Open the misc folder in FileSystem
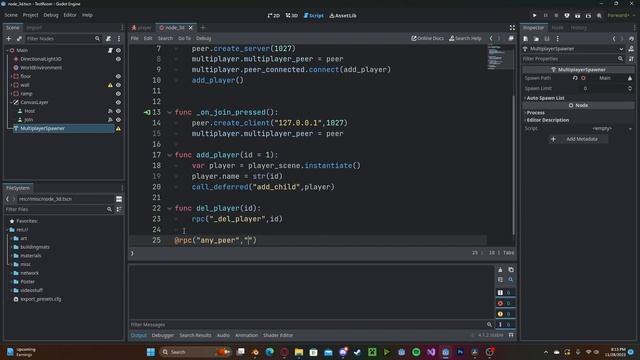This screenshot has width=640, height=360. (25, 264)
